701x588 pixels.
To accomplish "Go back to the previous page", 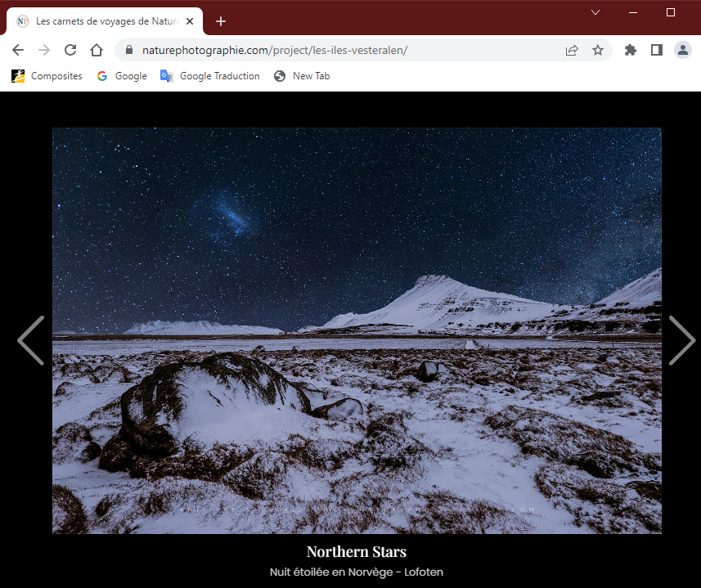I will 18,50.
